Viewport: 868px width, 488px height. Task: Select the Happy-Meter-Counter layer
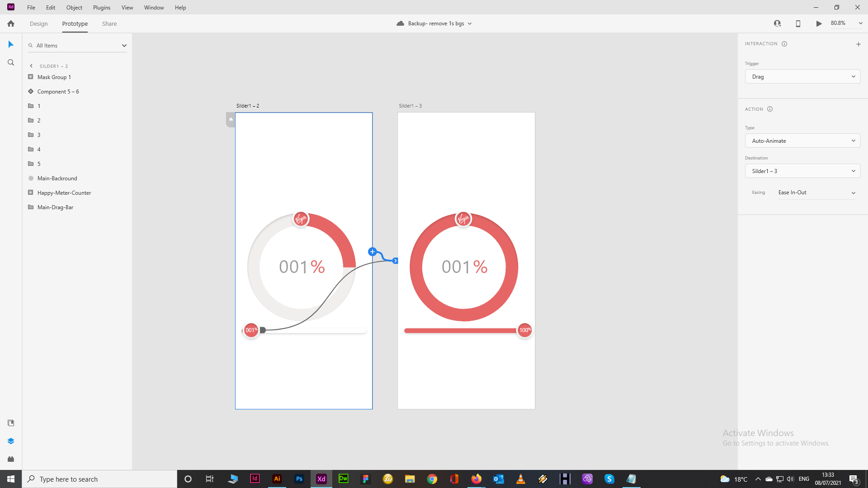pos(64,192)
